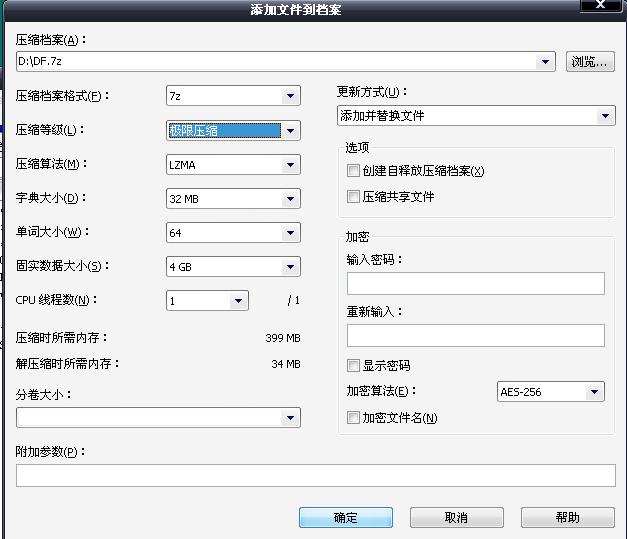
Task: Click the 浏览... browse button
Action: coord(589,62)
